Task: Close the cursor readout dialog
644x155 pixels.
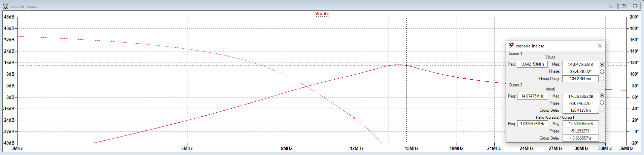Action: tap(600, 46)
